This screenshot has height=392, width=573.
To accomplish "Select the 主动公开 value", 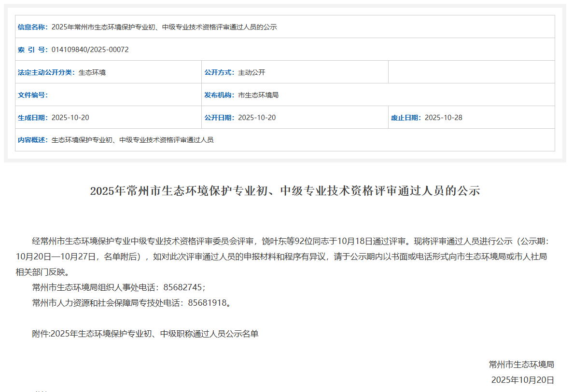I will point(252,72).
